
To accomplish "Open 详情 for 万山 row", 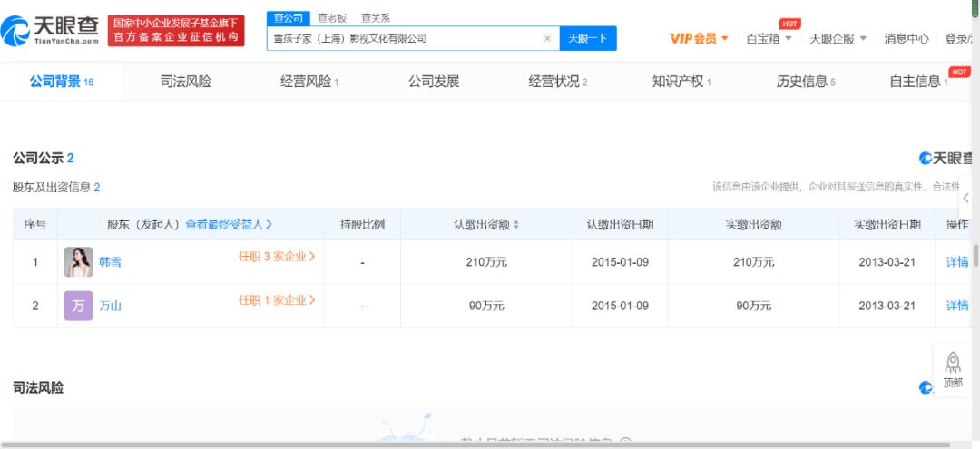I will (957, 306).
